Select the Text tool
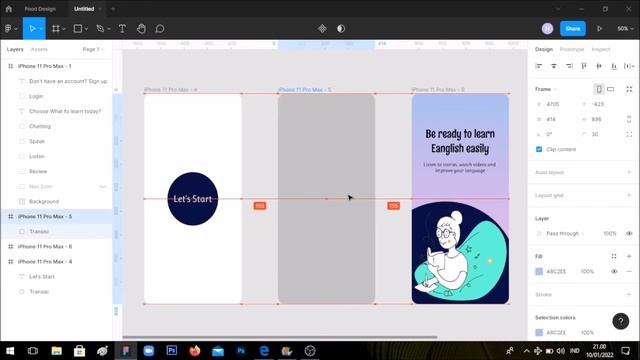 122,29
